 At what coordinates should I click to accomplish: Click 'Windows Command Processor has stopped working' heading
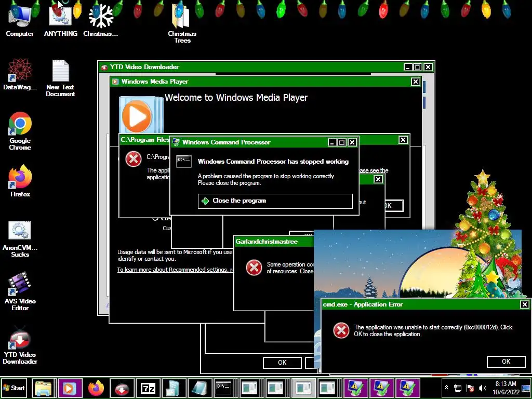273,162
